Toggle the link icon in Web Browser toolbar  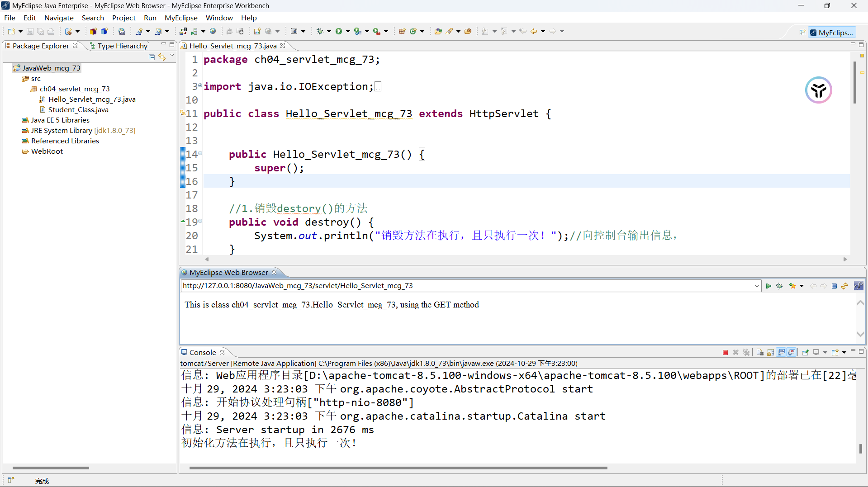[858, 286]
